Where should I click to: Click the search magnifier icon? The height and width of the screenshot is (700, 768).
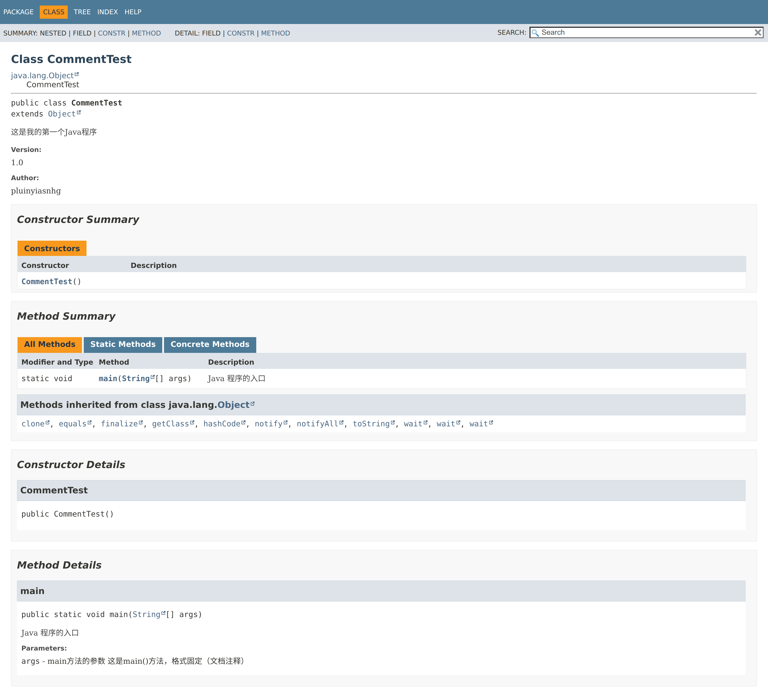(x=535, y=33)
